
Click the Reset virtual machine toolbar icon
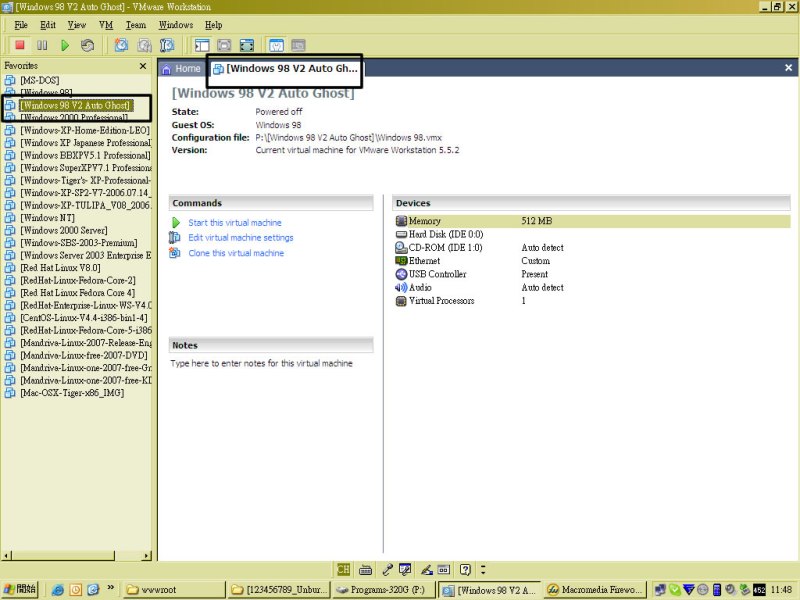click(87, 45)
